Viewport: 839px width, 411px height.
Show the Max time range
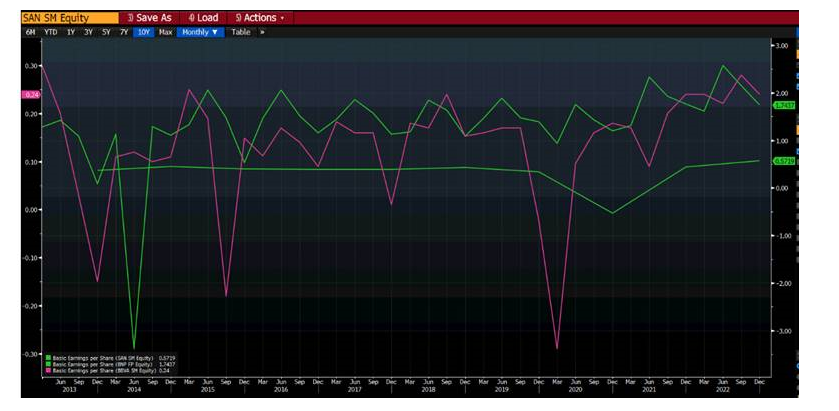166,32
